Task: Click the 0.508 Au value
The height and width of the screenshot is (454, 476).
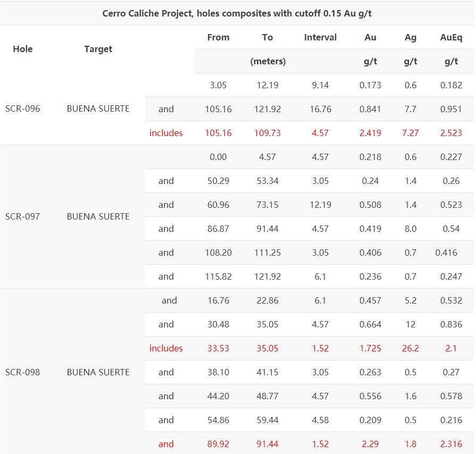Action: (370, 205)
